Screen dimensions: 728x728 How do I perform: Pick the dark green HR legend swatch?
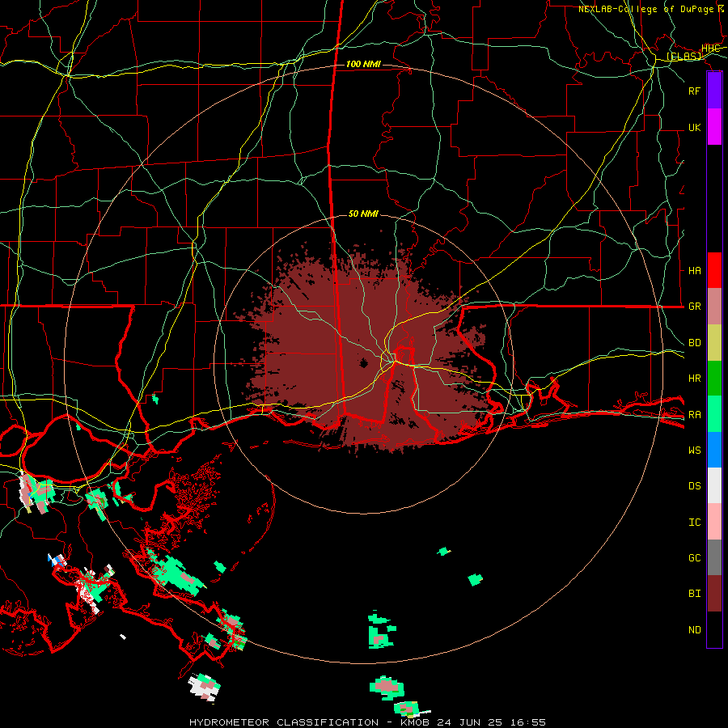714,379
